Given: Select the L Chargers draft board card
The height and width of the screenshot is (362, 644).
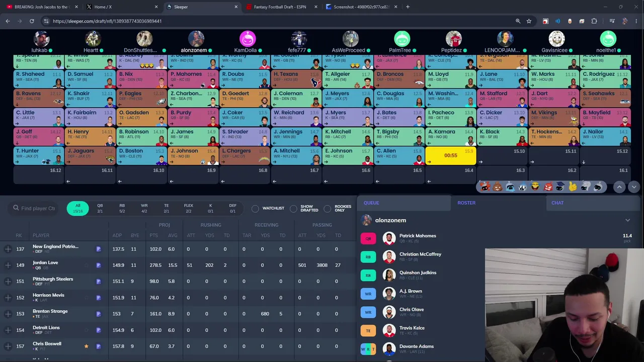Looking at the screenshot, I should coord(245,156).
